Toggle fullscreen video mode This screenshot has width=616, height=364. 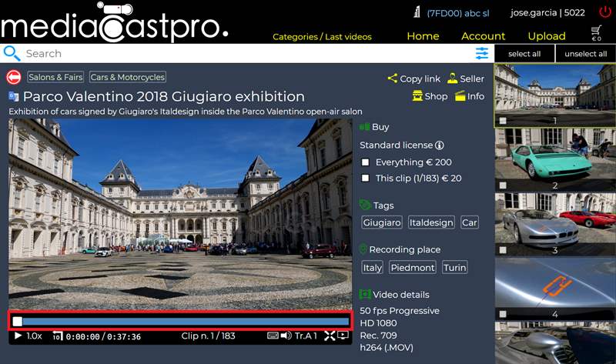point(330,336)
